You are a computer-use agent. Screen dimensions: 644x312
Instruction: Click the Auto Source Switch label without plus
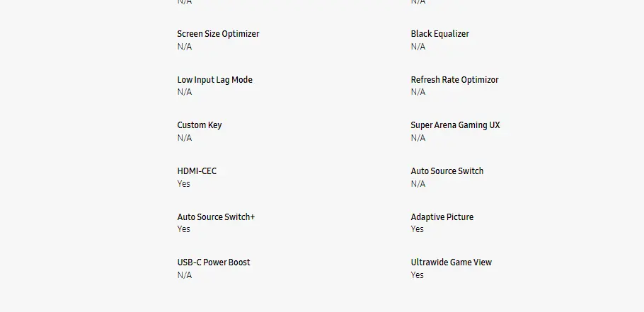(x=447, y=171)
